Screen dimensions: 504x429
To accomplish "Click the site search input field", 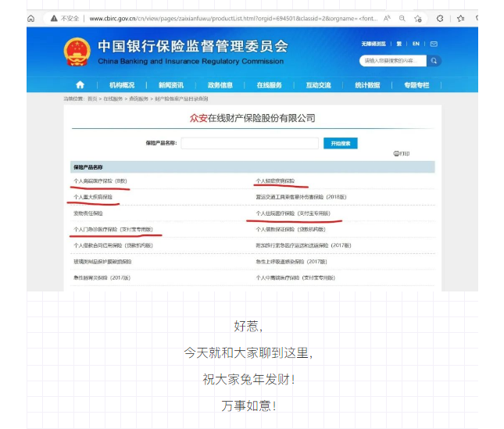I will [x=393, y=61].
